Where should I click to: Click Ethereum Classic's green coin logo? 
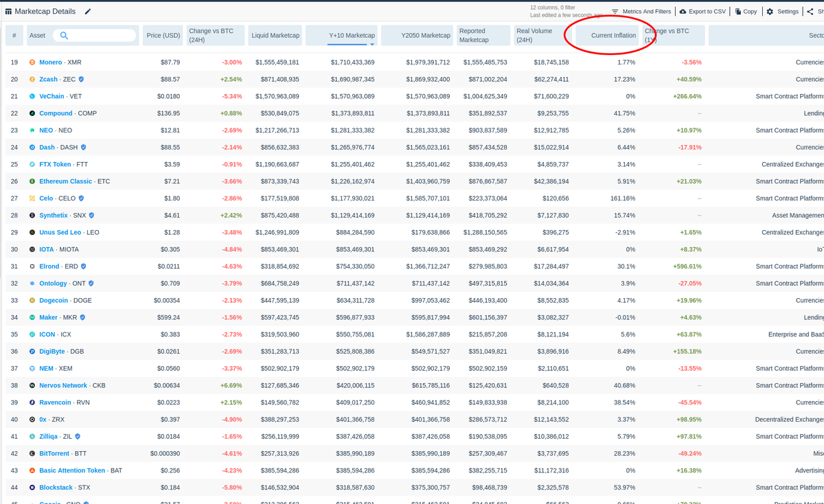click(32, 181)
